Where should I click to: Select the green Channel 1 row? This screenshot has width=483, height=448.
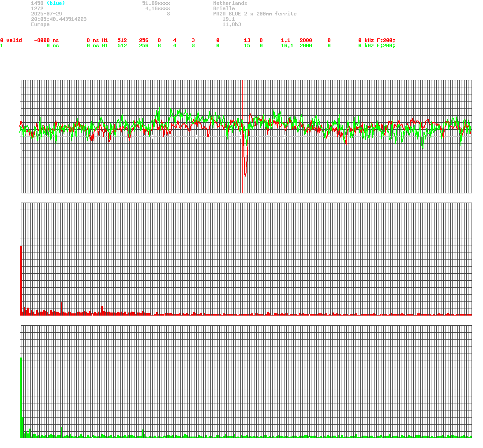2,45
